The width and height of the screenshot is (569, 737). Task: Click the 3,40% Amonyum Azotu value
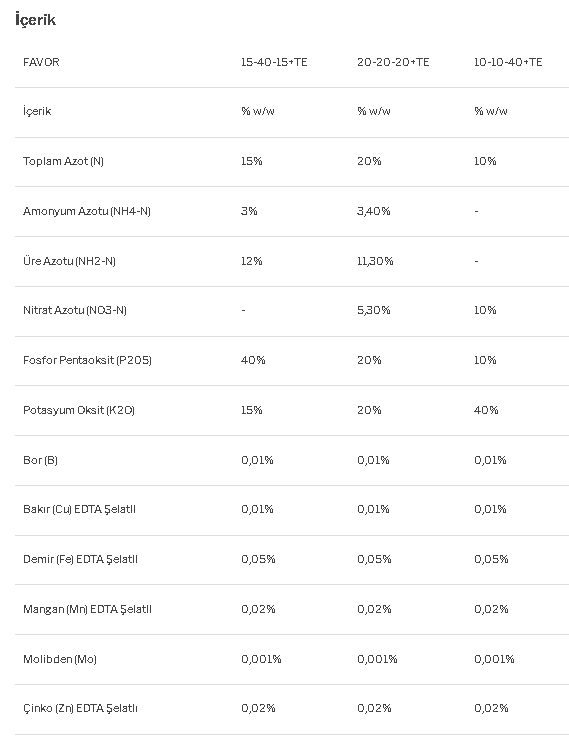374,211
